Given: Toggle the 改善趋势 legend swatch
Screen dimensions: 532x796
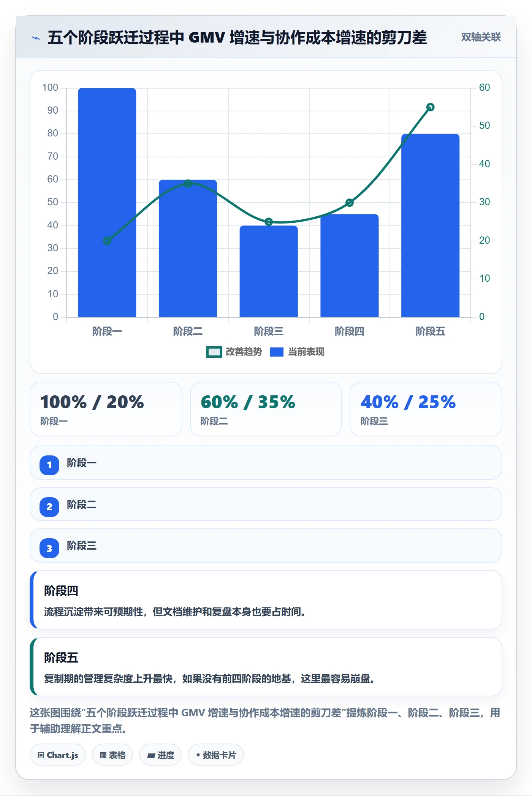Looking at the screenshot, I should point(214,352).
